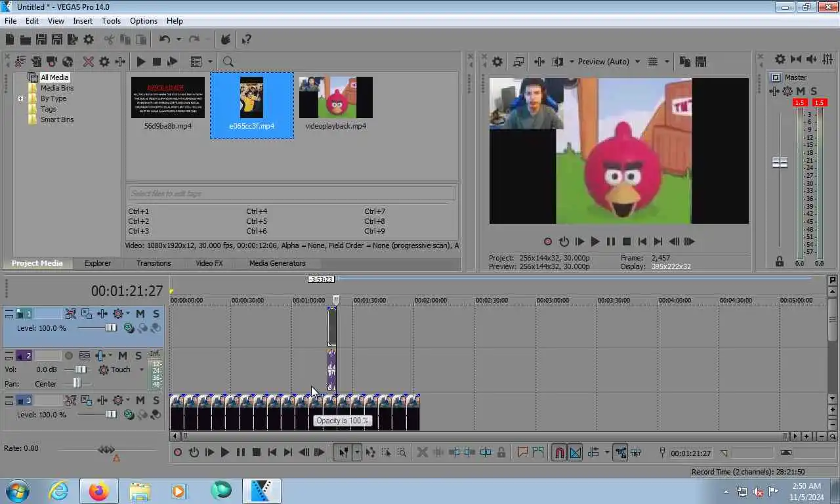Select the Zoom edit tool in timeline toolbar
840x504 pixels.
point(402,452)
